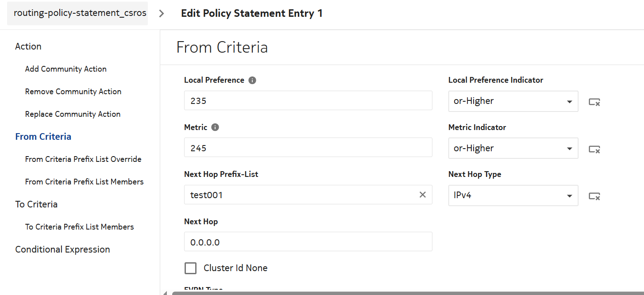This screenshot has width=644, height=295.
Task: Open the routing-policy-statement_csros breadcrumb
Action: [80, 13]
